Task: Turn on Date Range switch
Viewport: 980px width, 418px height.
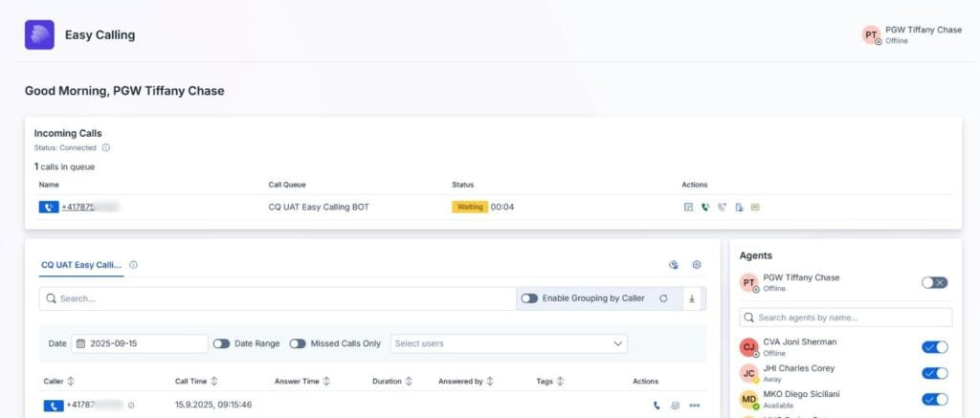Action: pos(221,343)
